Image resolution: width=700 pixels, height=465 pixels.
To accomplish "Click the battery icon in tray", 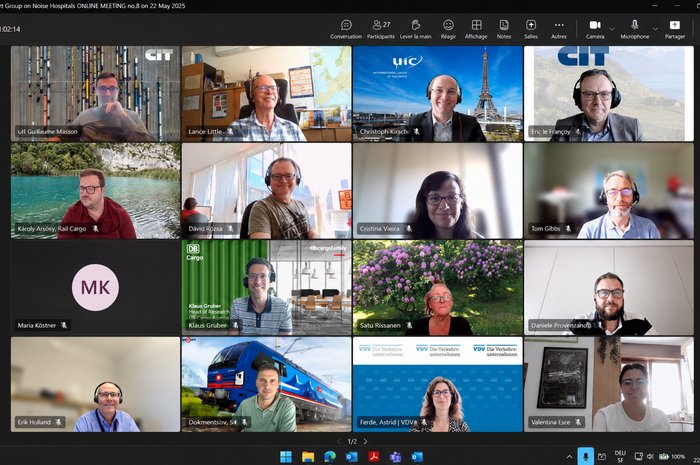I will pyautogui.click(x=664, y=457).
